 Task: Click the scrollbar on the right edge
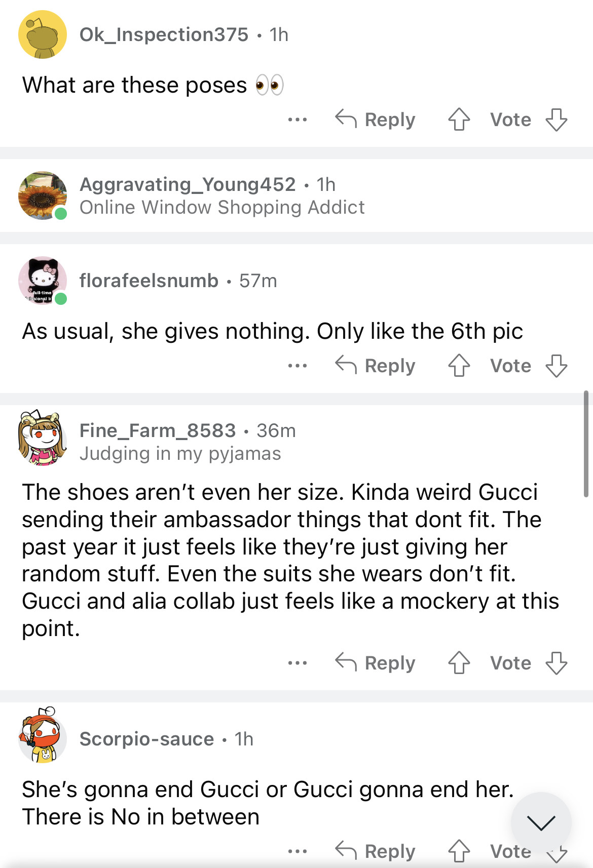586,444
